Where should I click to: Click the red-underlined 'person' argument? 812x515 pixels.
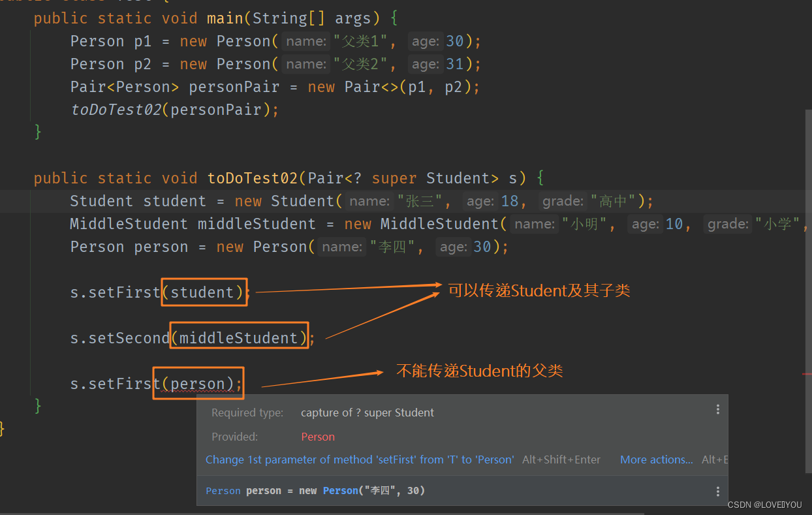coord(198,384)
